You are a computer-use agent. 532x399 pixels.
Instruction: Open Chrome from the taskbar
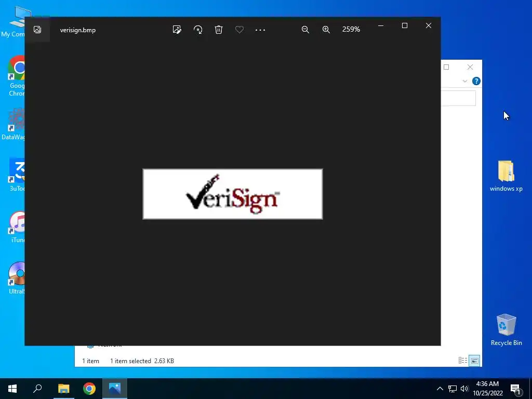point(89,389)
